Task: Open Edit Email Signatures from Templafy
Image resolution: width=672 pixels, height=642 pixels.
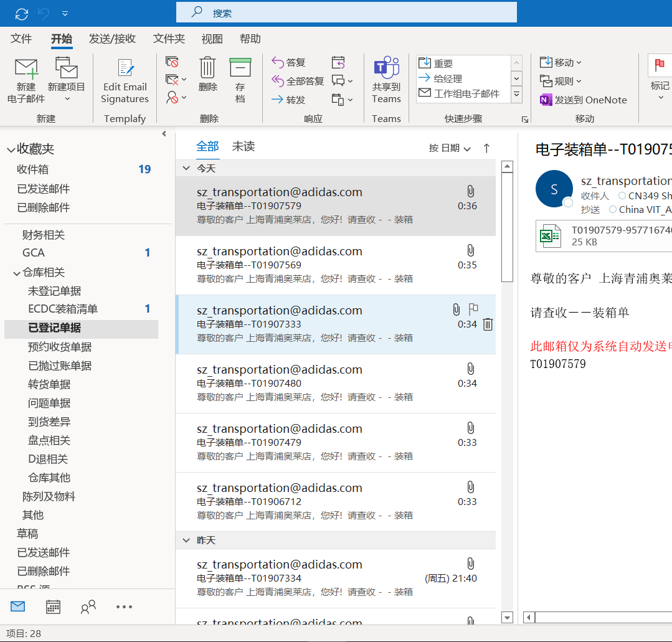Action: [125, 80]
